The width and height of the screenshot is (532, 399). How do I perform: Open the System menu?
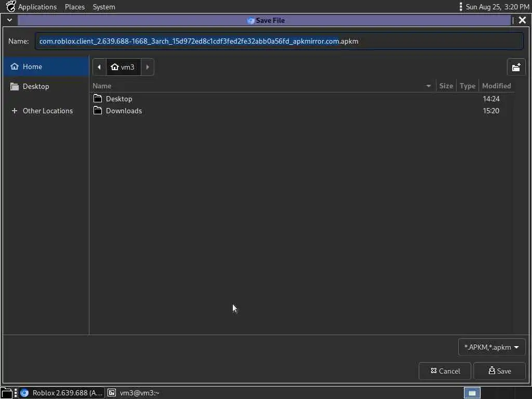[104, 7]
